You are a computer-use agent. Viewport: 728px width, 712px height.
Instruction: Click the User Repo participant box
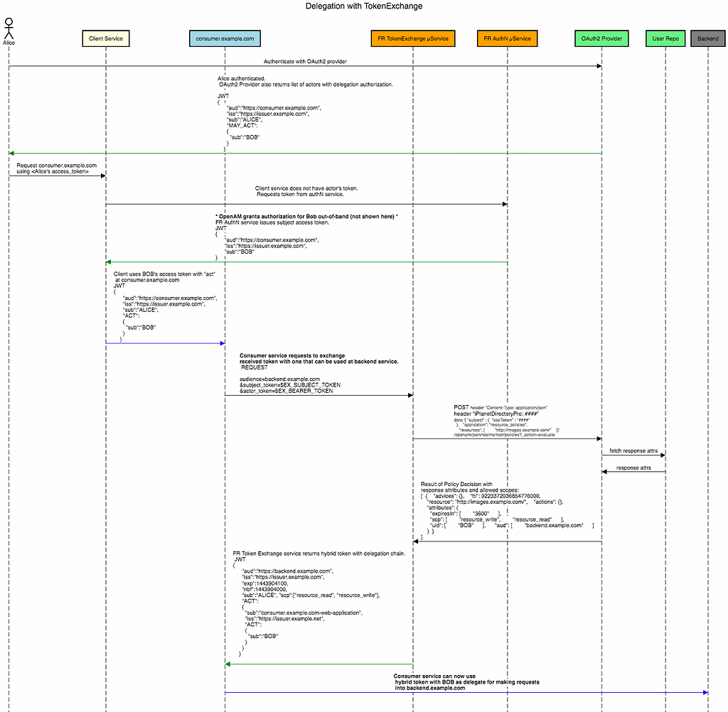665,38
